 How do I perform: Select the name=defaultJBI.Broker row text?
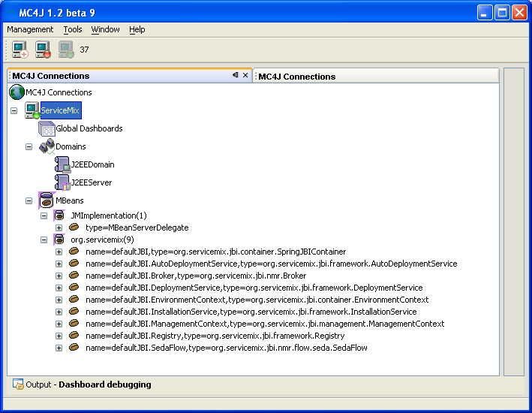[x=196, y=276]
